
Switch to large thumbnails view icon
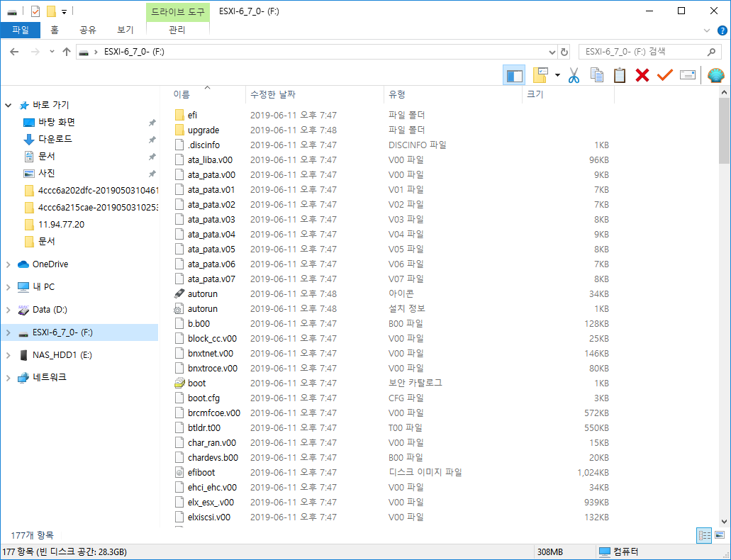click(x=720, y=535)
